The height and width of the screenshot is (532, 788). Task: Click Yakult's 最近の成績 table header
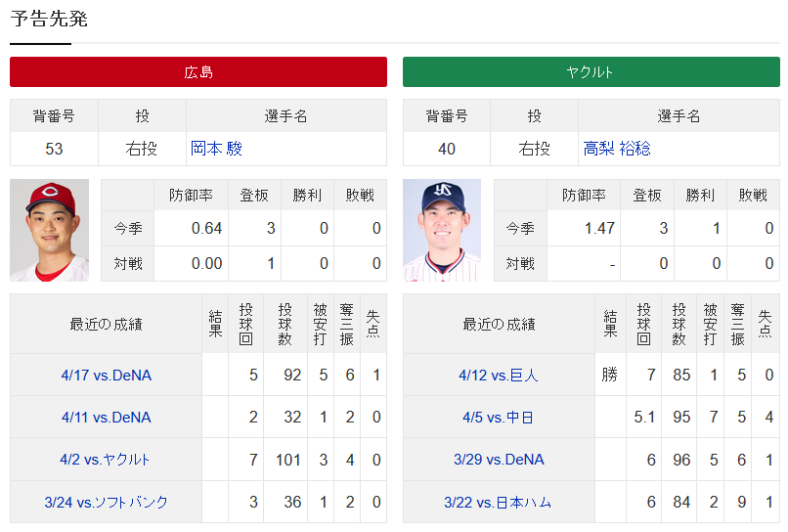499,325
